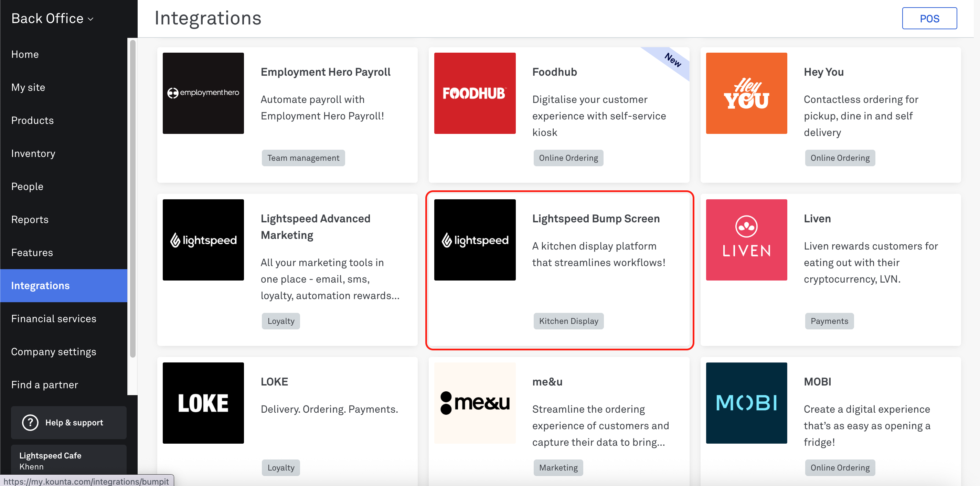This screenshot has height=486, width=980.
Task: Open Inventory in sidebar
Action: coord(64,154)
